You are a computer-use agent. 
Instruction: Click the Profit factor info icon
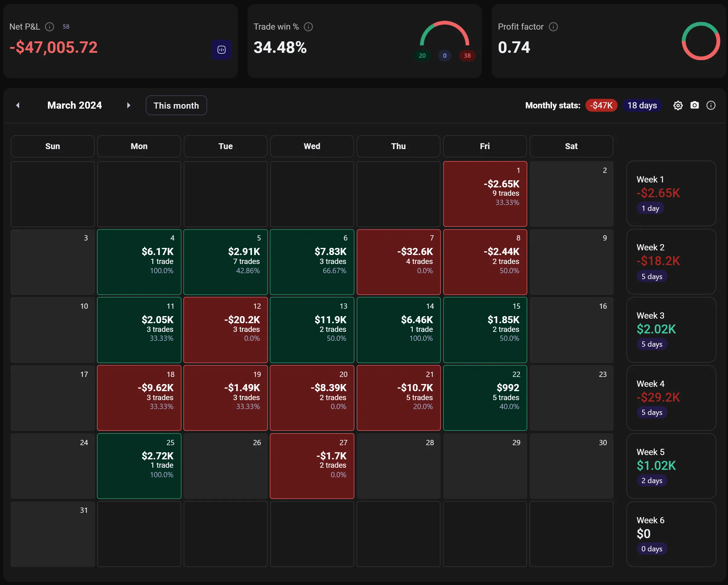point(553,27)
